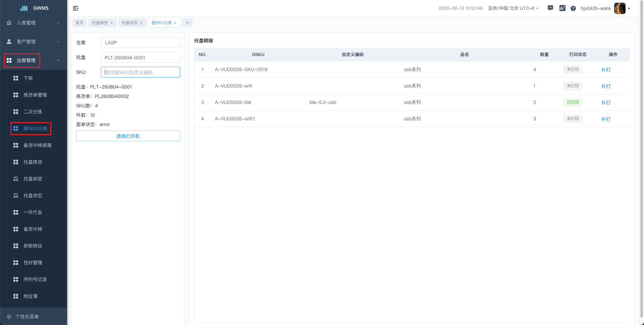Click the 选择打印机 button
Screen dimensions: 644x325
tap(128, 136)
